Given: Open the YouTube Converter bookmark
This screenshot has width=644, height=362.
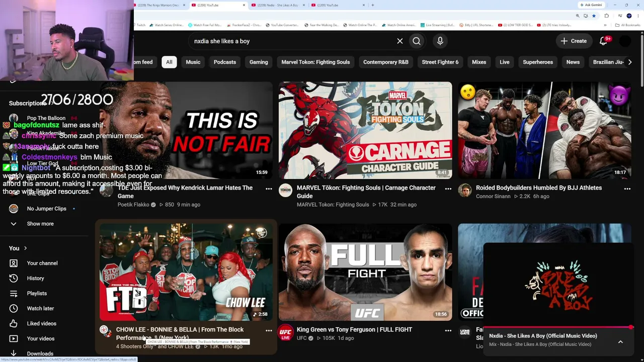Looking at the screenshot, I should [282, 25].
